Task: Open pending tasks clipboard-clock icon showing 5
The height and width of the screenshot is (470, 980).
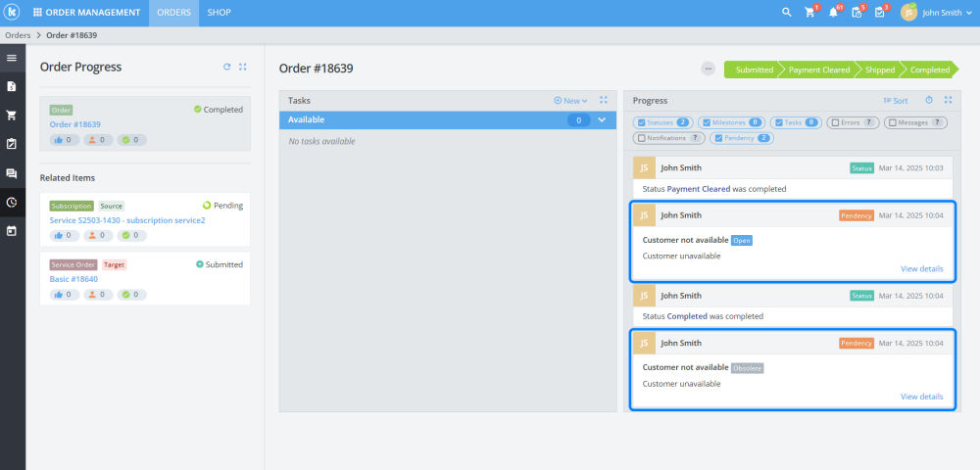Action: point(857,12)
